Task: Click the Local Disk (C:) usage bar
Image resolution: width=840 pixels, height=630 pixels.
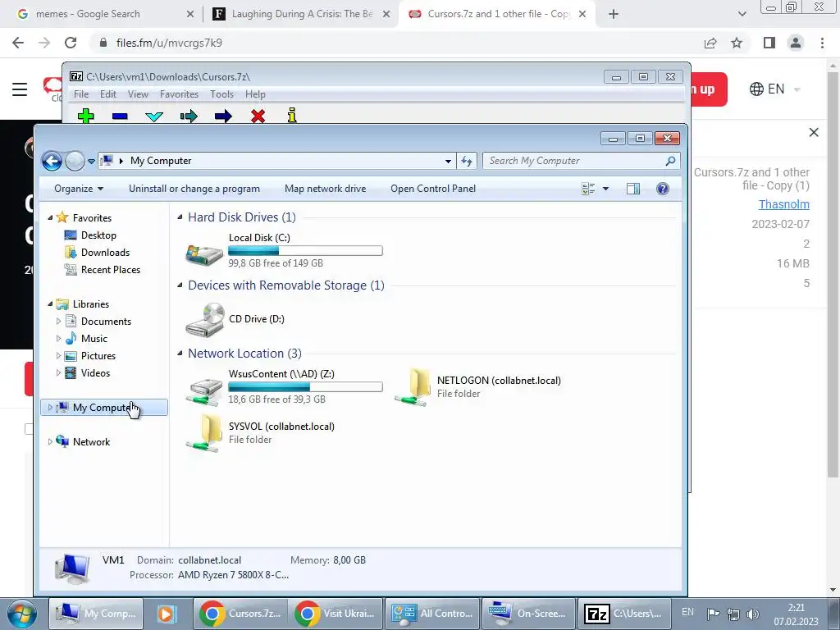Action: pyautogui.click(x=305, y=251)
